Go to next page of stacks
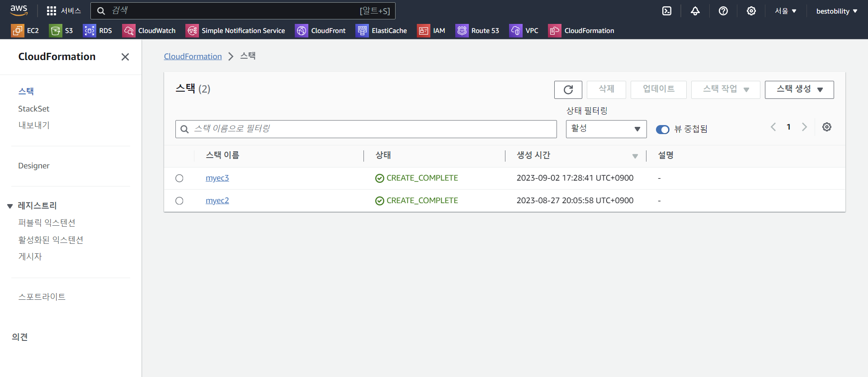 click(804, 127)
